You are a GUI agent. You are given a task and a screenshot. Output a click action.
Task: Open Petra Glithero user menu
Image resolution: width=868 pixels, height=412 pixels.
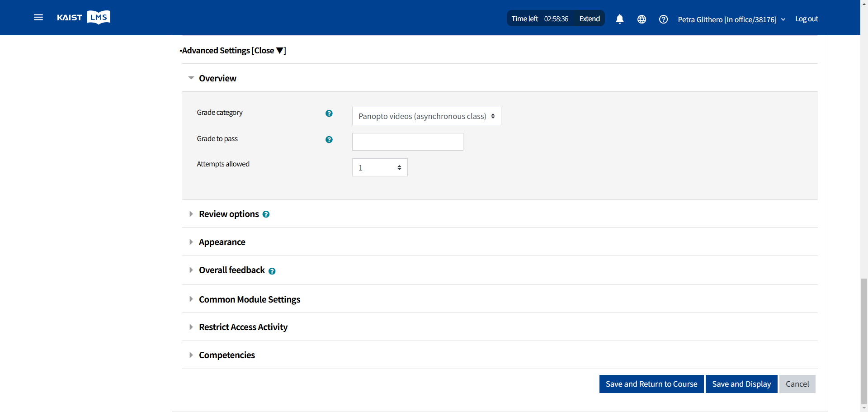(731, 19)
